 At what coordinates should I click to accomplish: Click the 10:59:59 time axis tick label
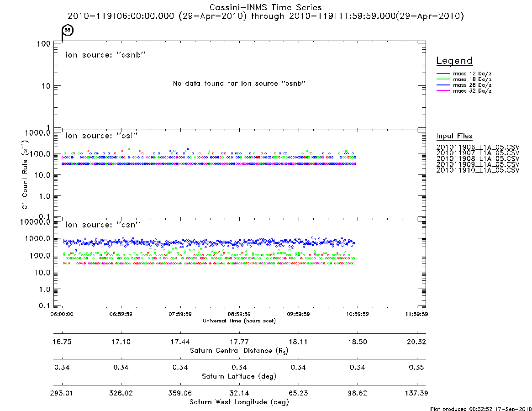click(x=357, y=314)
